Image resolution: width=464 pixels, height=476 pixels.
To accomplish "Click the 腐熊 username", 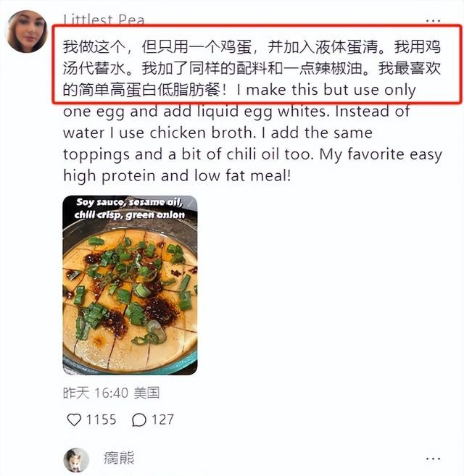I will (x=119, y=459).
